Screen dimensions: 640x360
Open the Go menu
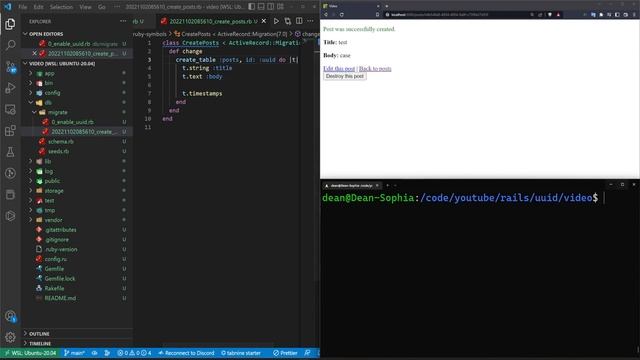(102, 7)
